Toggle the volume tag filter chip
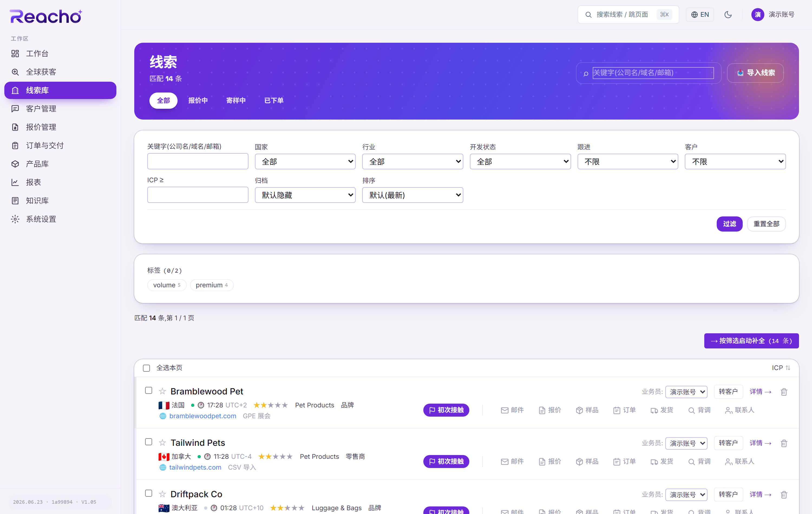 [166, 285]
